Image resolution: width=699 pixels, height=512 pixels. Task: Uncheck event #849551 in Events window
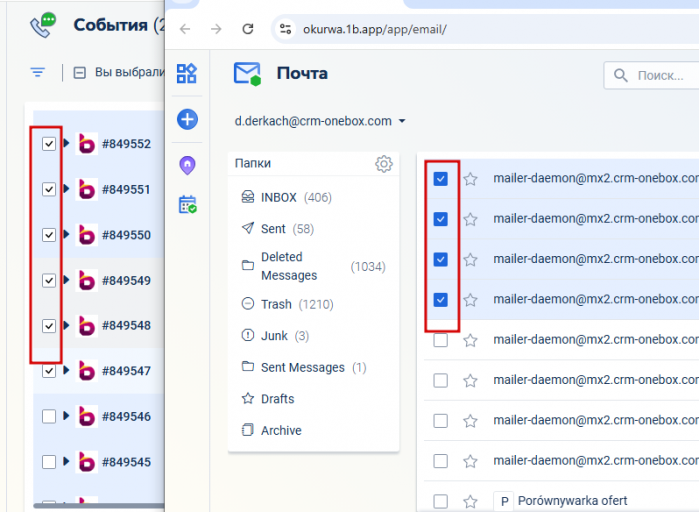pos(49,189)
